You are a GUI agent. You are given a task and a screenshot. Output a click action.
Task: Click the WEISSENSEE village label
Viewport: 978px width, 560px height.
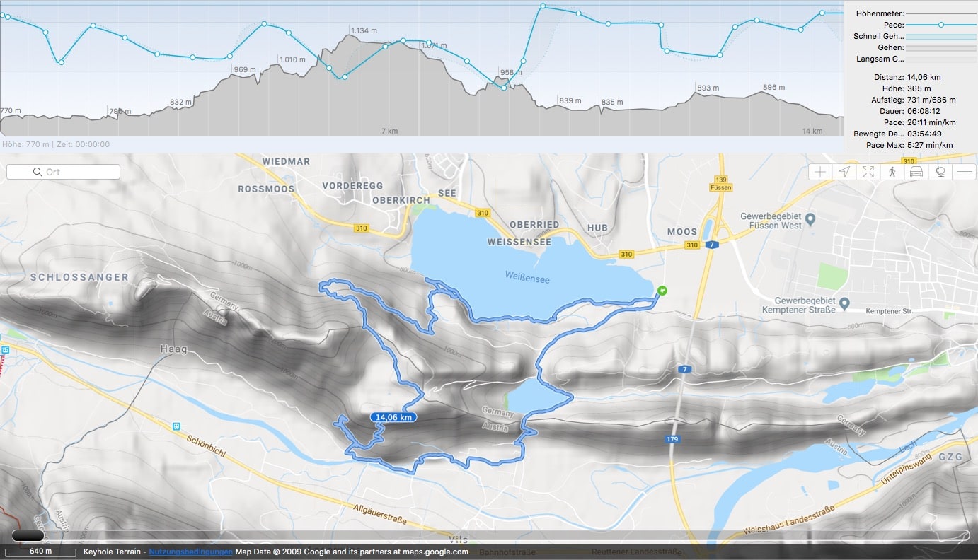[x=519, y=242]
